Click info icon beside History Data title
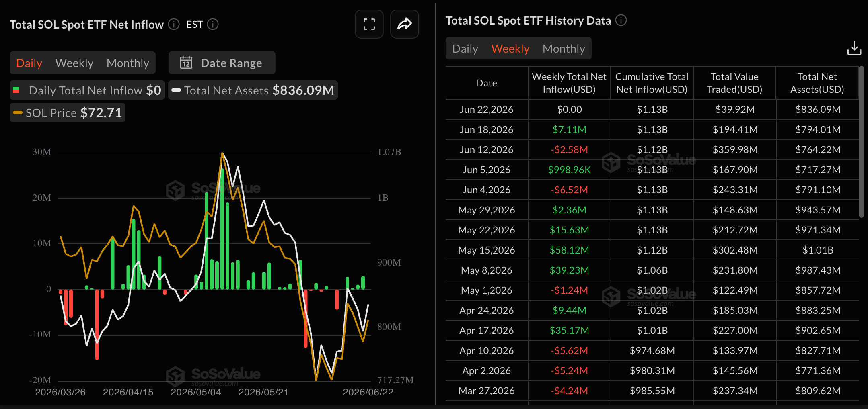This screenshot has width=868, height=409. coord(621,20)
